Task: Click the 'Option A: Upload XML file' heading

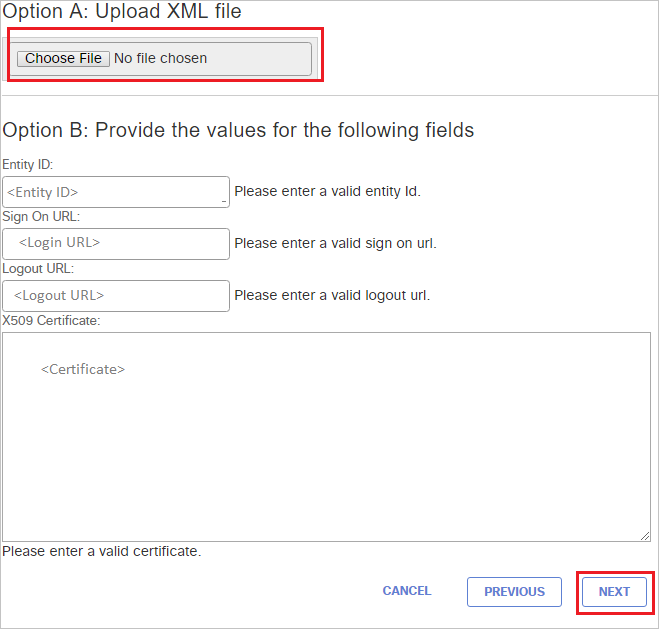Action: [x=122, y=11]
